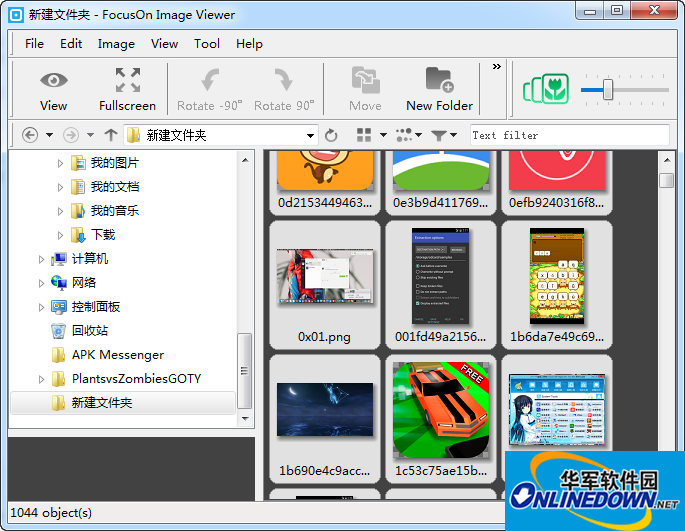Screen dimensions: 685x531
Task: Expand the 下载 tree node
Action: tap(60, 236)
